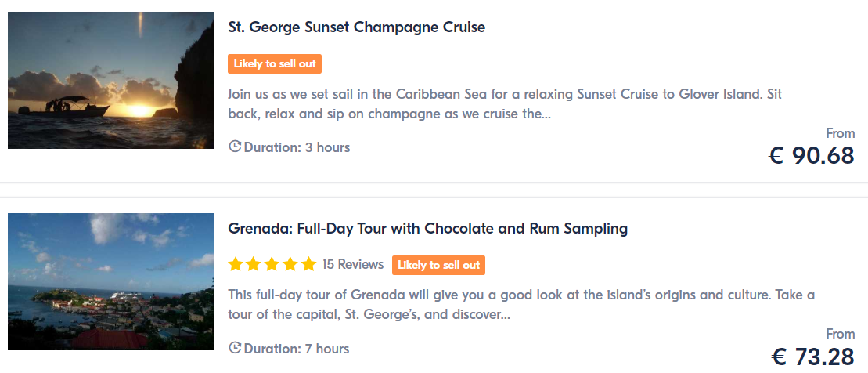Click the full-day tour of Grenada description text
The width and height of the screenshot is (868, 373).
pyautogui.click(x=521, y=305)
